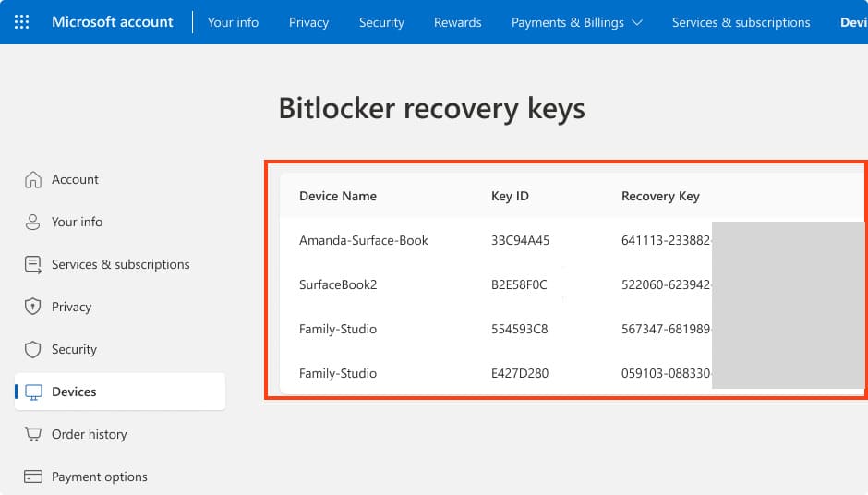The height and width of the screenshot is (495, 868).
Task: Click the Account home icon in sidebar
Action: pyautogui.click(x=33, y=179)
